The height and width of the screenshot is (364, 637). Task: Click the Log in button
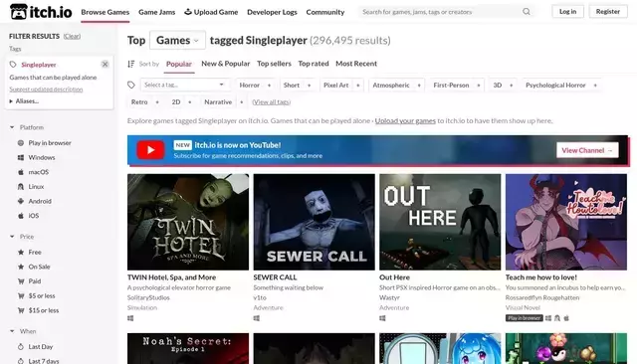[567, 11]
